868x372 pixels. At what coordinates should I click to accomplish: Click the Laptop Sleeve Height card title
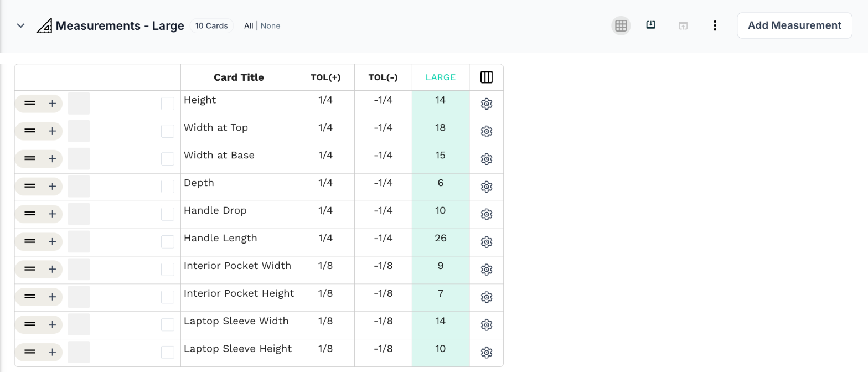[237, 349]
